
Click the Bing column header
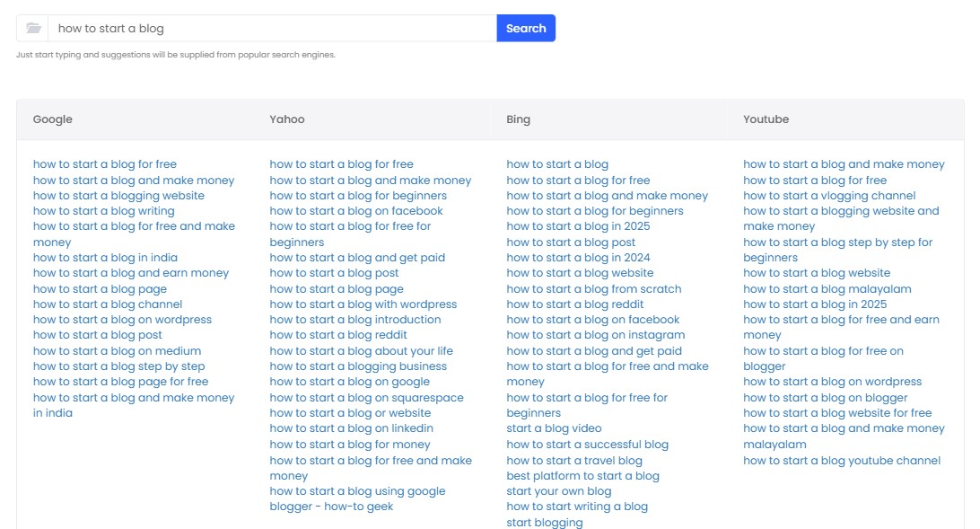coord(518,119)
